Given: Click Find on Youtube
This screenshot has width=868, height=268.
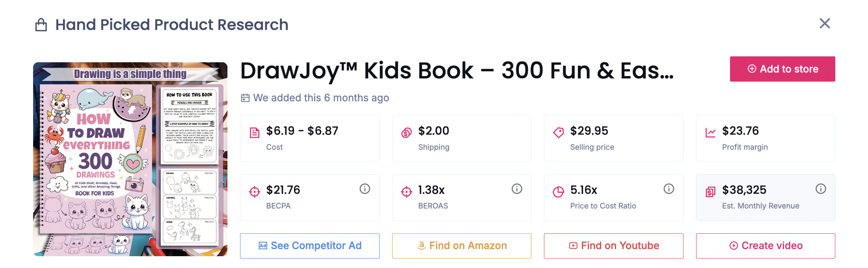Looking at the screenshot, I should point(613,246).
